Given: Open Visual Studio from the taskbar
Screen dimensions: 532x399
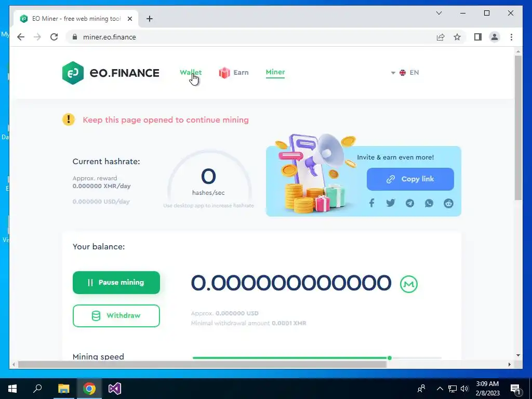Looking at the screenshot, I should 115,389.
